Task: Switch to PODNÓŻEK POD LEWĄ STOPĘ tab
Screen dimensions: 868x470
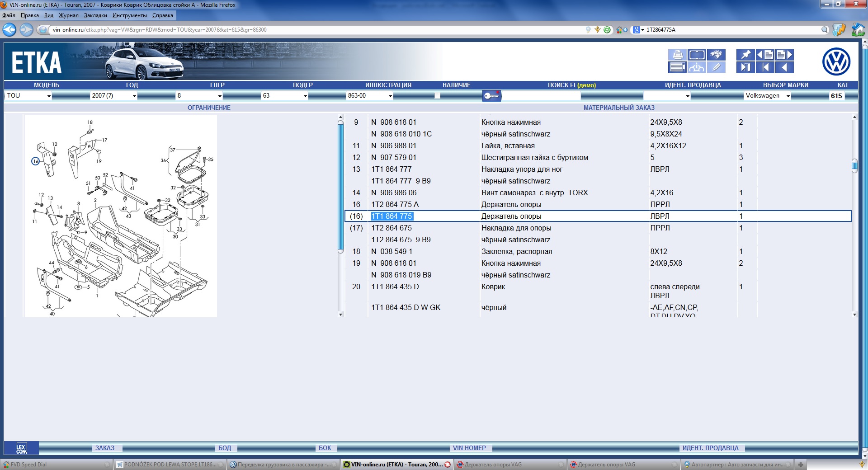Action: (x=170, y=464)
